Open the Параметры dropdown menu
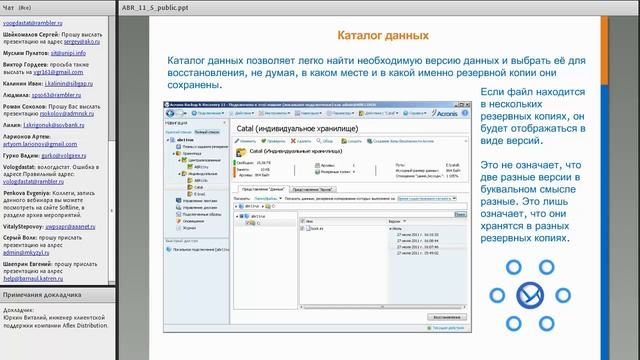Viewport: 640px width, 360px height. [341, 113]
